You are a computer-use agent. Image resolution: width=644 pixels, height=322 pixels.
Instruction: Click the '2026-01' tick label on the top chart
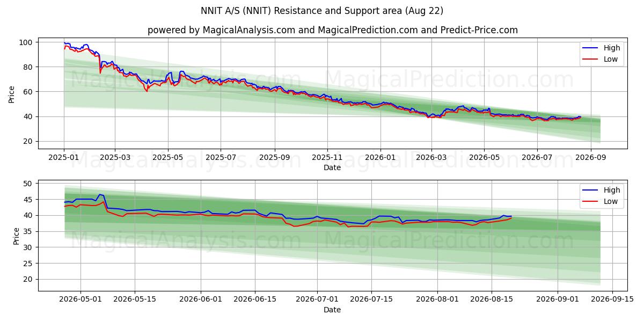[380, 158]
